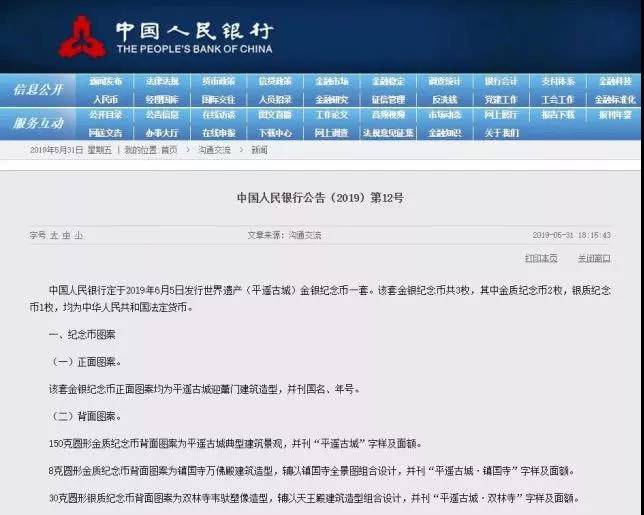Image resolution: width=644 pixels, height=515 pixels.
Task: Navigate to 支付体系
Action: coord(558,81)
